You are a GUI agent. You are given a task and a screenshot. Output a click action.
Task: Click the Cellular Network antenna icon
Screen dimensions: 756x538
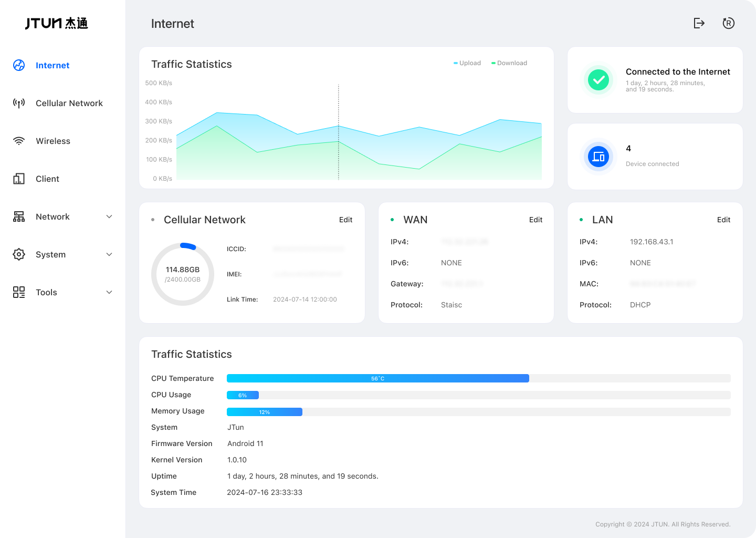click(x=19, y=103)
